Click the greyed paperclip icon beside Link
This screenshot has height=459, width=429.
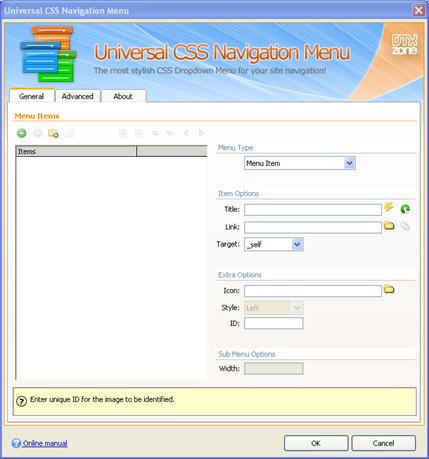click(x=405, y=226)
